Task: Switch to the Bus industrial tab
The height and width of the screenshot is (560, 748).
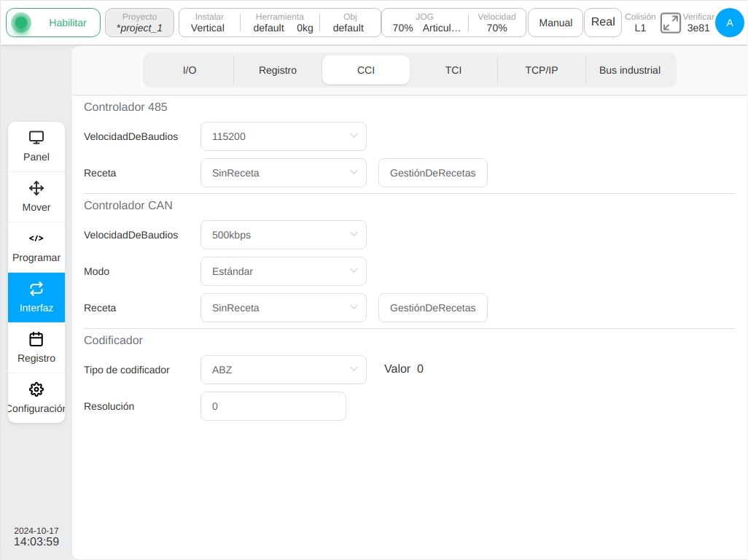Action: [630, 70]
